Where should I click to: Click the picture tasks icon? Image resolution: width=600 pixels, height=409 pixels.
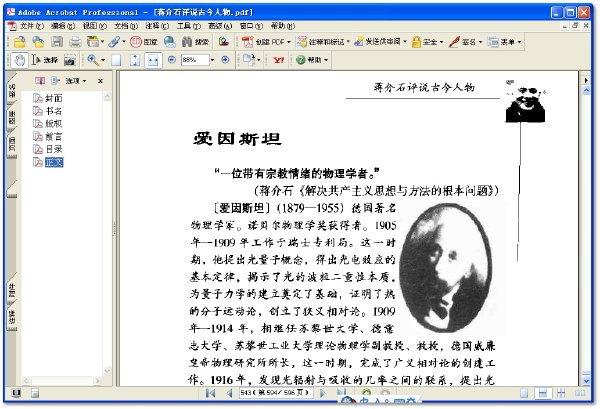click(x=224, y=41)
